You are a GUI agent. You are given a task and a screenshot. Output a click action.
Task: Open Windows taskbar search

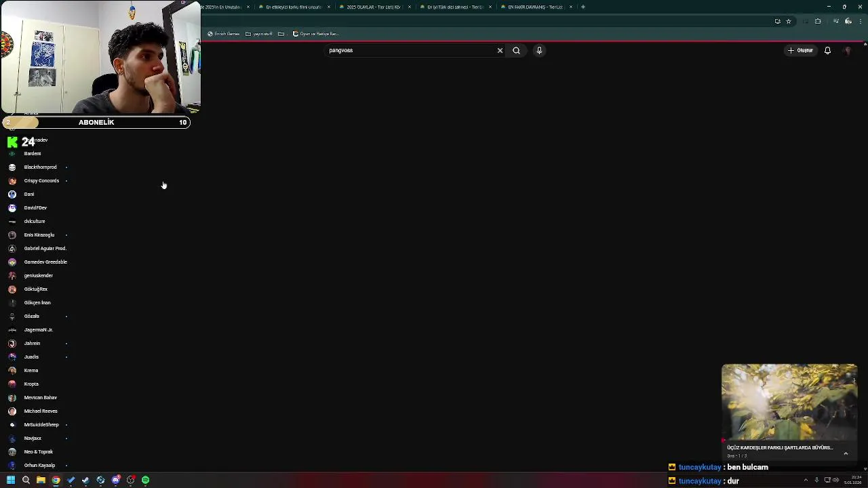tap(26, 481)
